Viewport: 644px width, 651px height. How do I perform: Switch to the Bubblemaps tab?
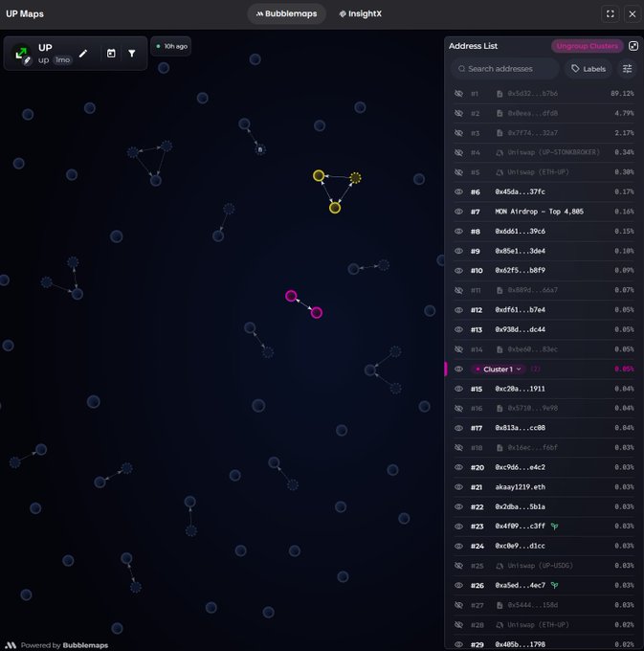click(286, 13)
